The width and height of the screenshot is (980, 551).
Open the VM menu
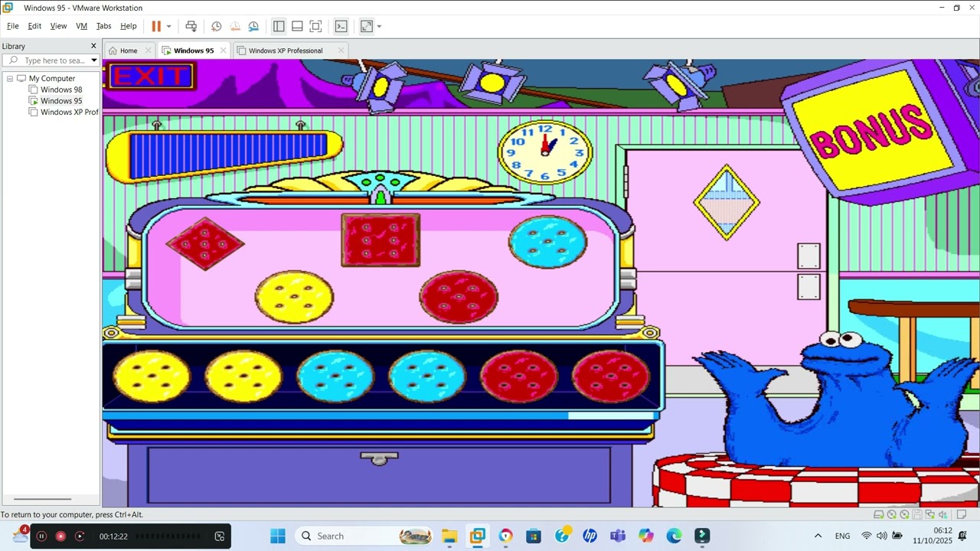(81, 26)
